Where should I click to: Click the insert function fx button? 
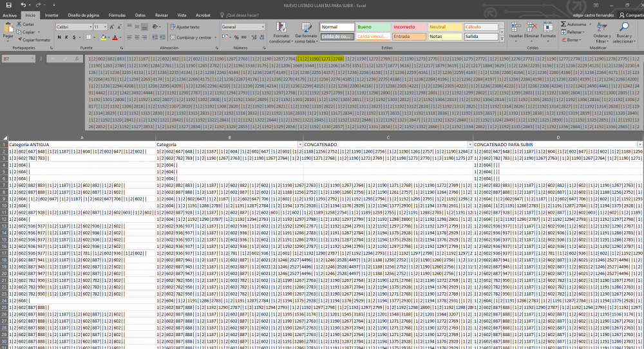77,59
